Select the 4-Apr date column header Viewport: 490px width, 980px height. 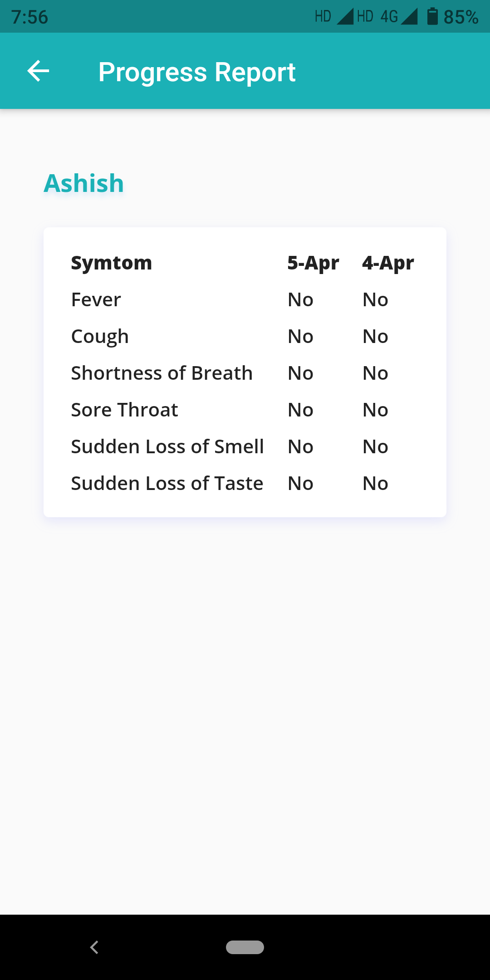(x=388, y=263)
